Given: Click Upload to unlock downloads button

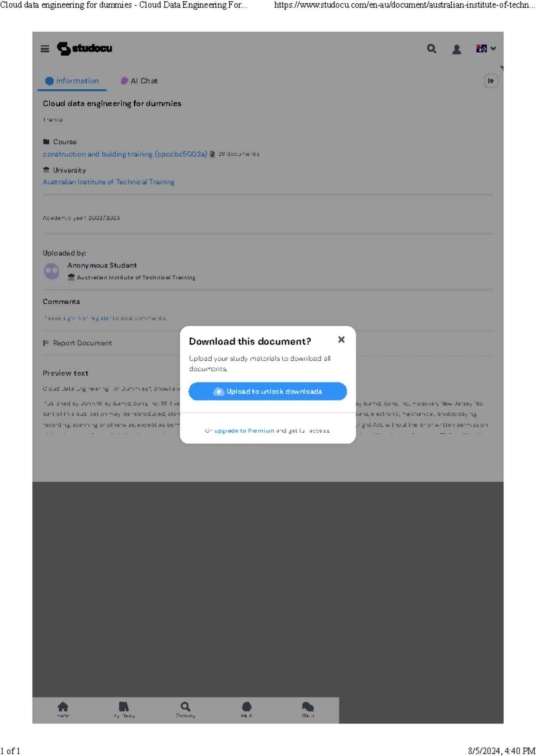Looking at the screenshot, I should (x=268, y=391).
